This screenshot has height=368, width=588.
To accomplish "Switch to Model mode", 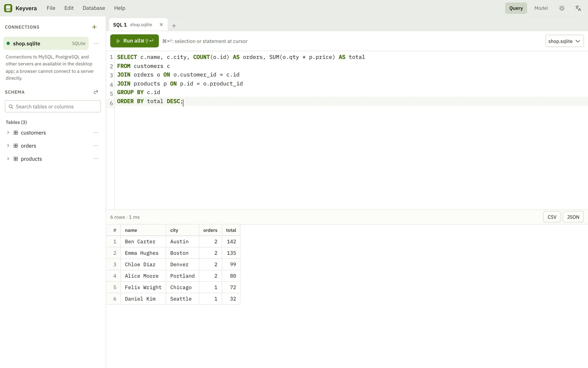I will (x=541, y=8).
